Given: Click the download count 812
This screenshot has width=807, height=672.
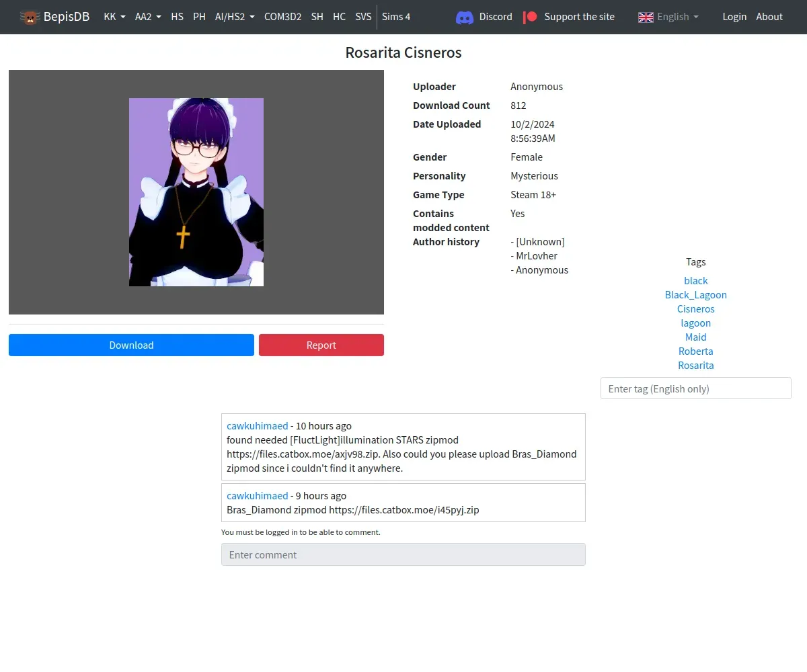Looking at the screenshot, I should tap(518, 106).
